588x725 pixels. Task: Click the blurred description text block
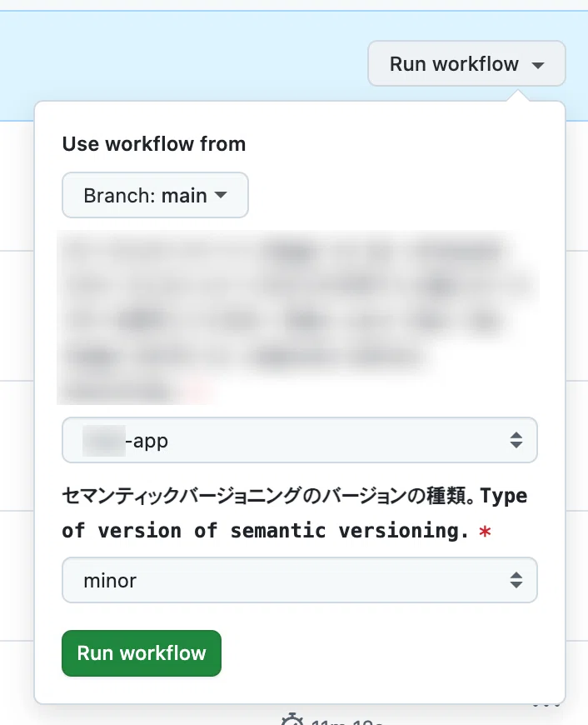click(x=298, y=317)
